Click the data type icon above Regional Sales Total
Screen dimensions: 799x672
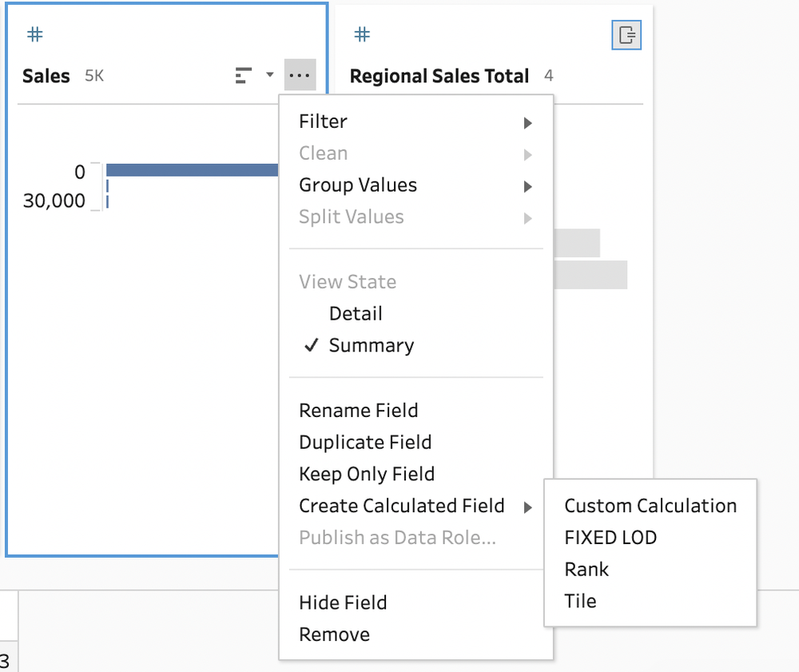[362, 34]
